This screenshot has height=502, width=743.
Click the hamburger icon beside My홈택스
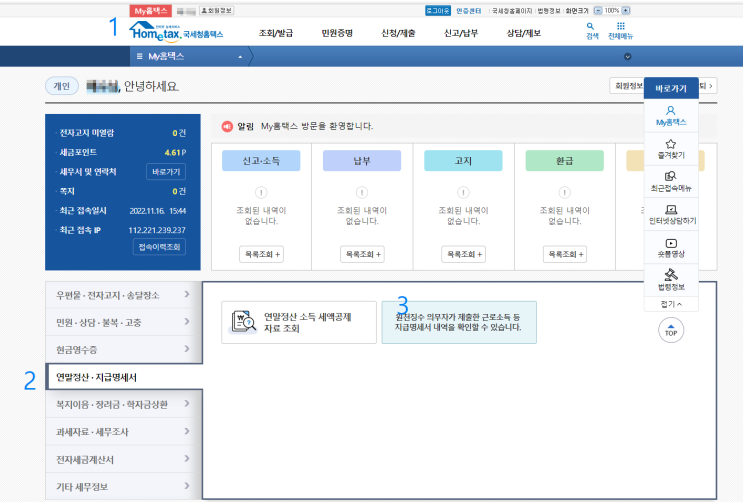[139, 56]
